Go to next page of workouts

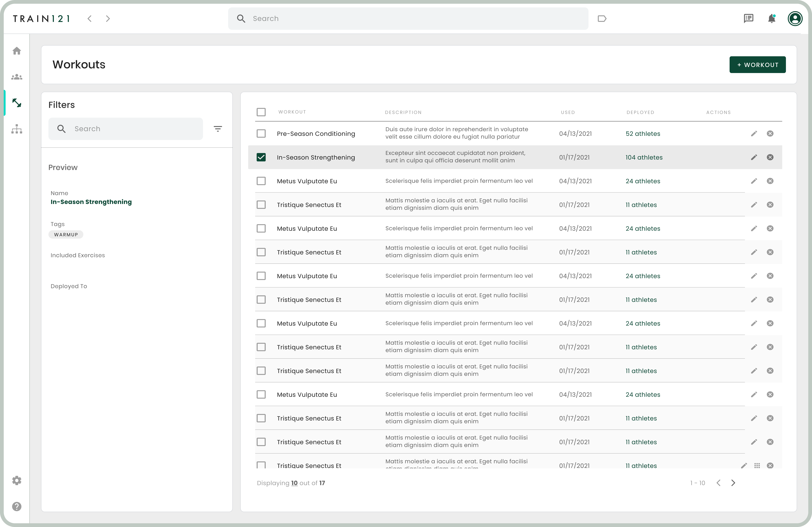tap(733, 483)
